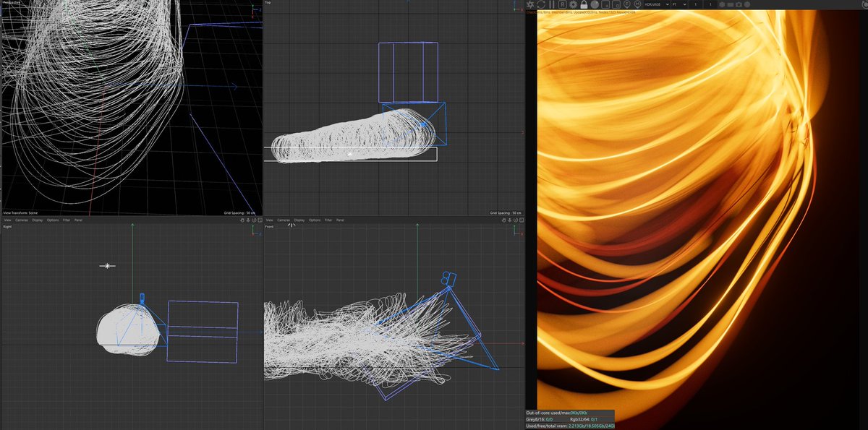
Task: Click the zoom icon in Front viewport
Action: (x=511, y=220)
